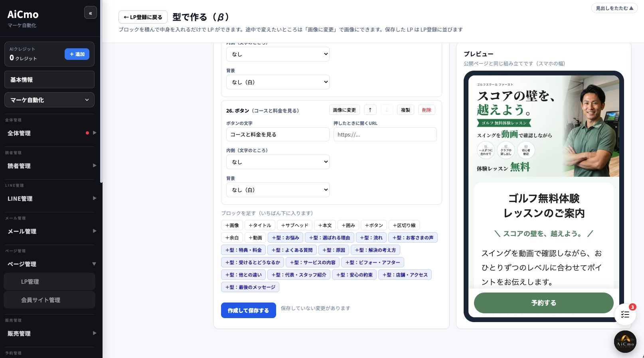644x358 pixels.
Task: Add the ＋型：選ばれる理由 template
Action: tap(330, 238)
